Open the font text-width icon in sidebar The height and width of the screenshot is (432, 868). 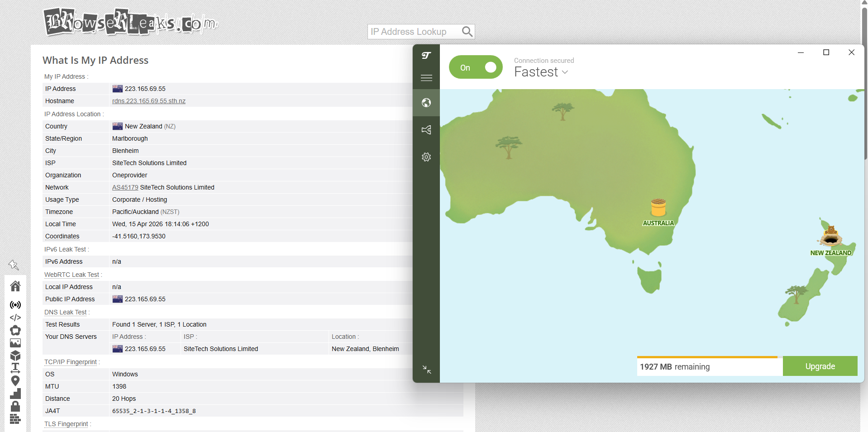coord(15,368)
